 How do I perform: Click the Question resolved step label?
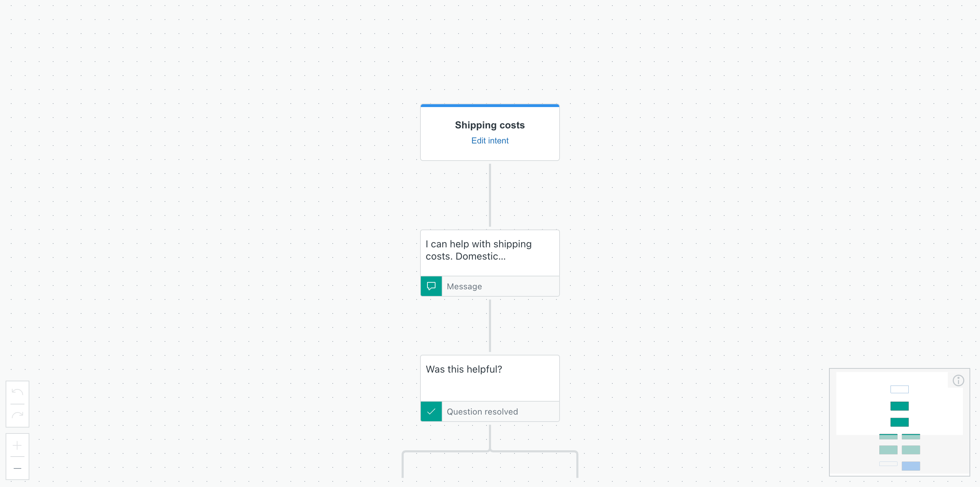(x=482, y=411)
